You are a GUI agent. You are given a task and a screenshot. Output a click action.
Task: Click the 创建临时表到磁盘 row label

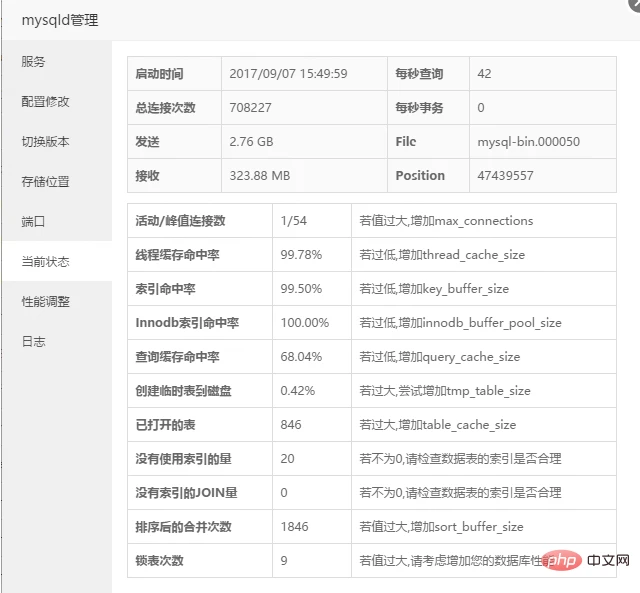[x=183, y=391]
